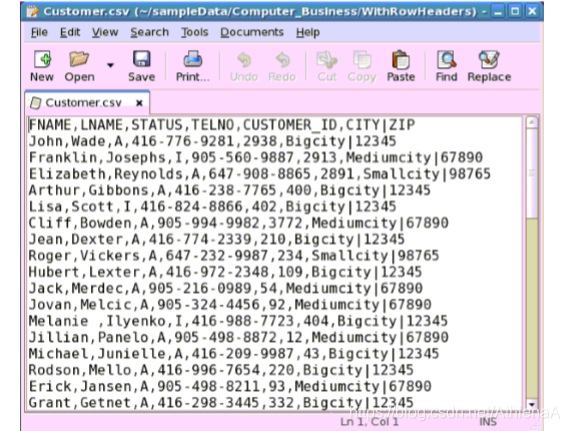Click the scrollbar up arrow

532,122
